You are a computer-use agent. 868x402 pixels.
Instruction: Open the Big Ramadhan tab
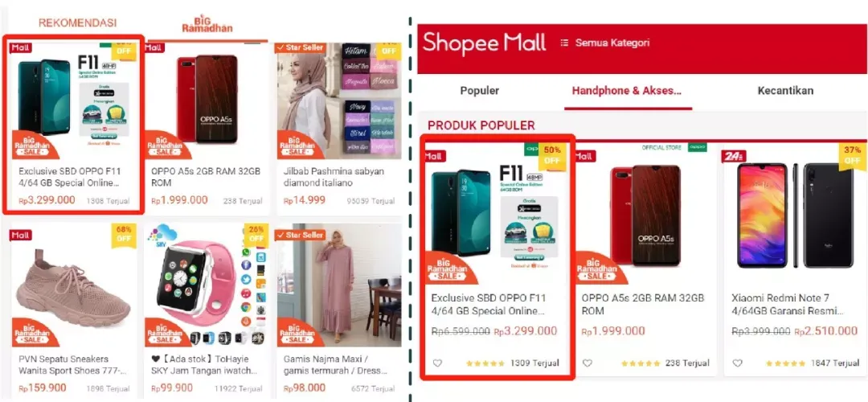coord(207,24)
